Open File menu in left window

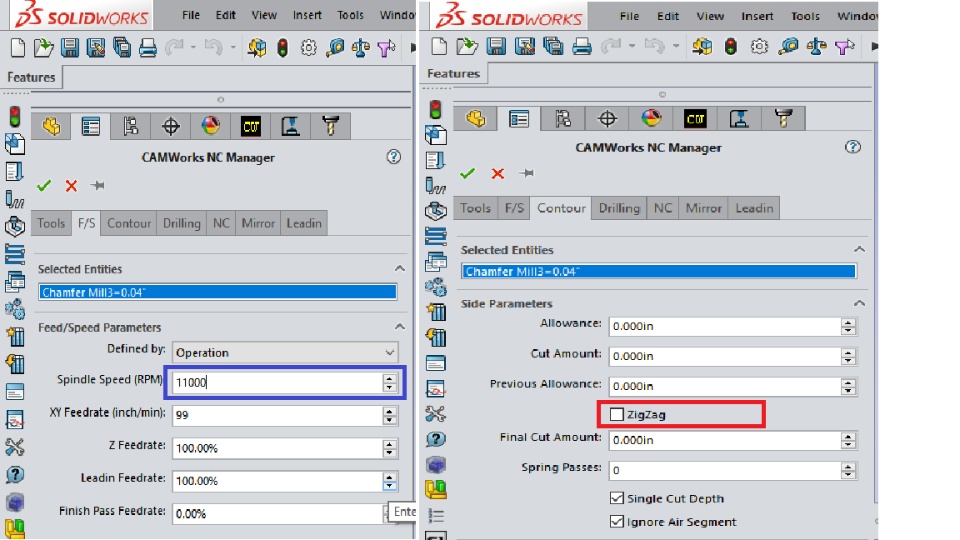pos(191,15)
